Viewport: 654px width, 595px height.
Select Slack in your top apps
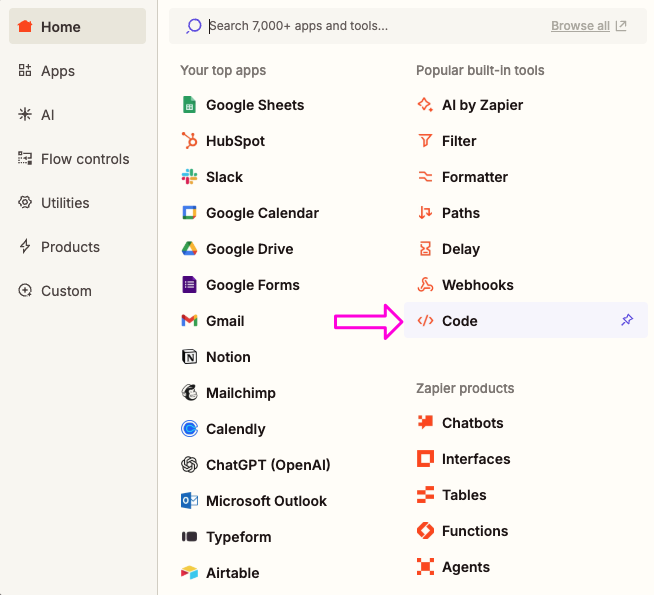tap(224, 177)
